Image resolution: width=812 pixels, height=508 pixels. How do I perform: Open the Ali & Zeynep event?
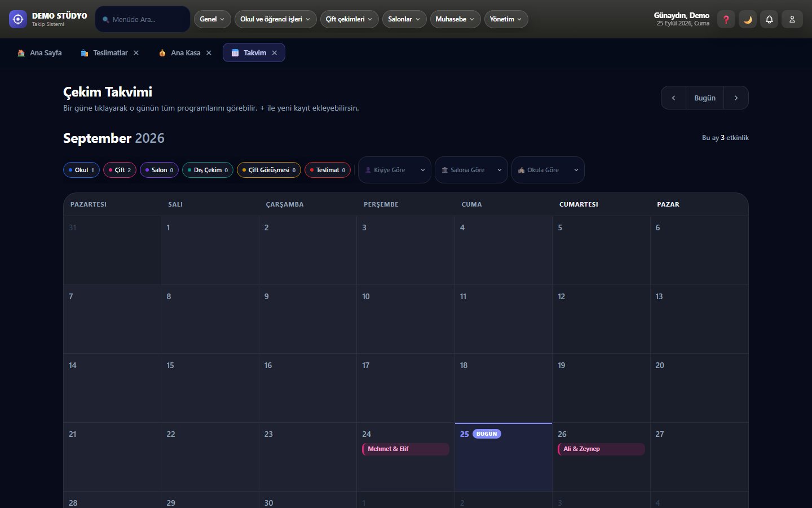click(601, 449)
